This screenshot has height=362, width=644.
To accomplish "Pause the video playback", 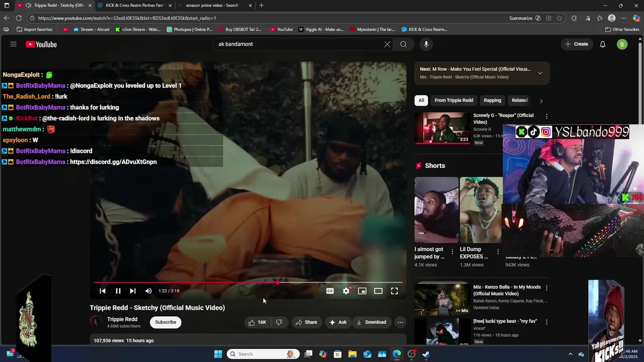I will (118, 291).
